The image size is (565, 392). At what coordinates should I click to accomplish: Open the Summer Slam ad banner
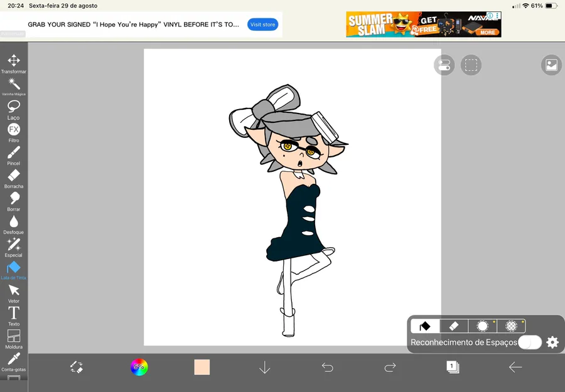[424, 24]
